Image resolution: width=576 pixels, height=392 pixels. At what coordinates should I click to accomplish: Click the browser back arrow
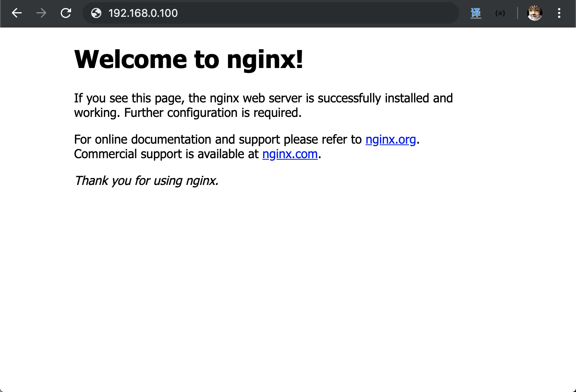pyautogui.click(x=17, y=13)
